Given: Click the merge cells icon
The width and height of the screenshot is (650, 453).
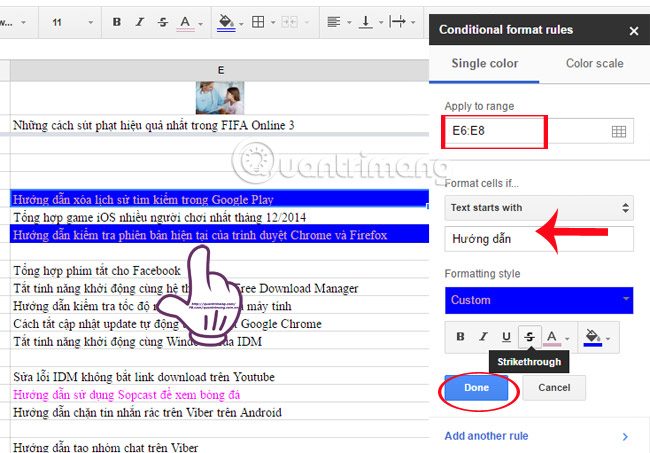Looking at the screenshot, I should (289, 22).
